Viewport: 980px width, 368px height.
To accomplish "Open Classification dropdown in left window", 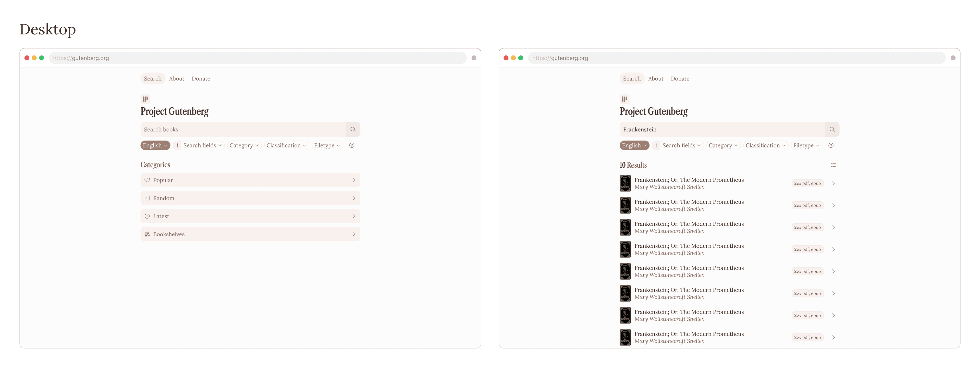I will click(286, 145).
